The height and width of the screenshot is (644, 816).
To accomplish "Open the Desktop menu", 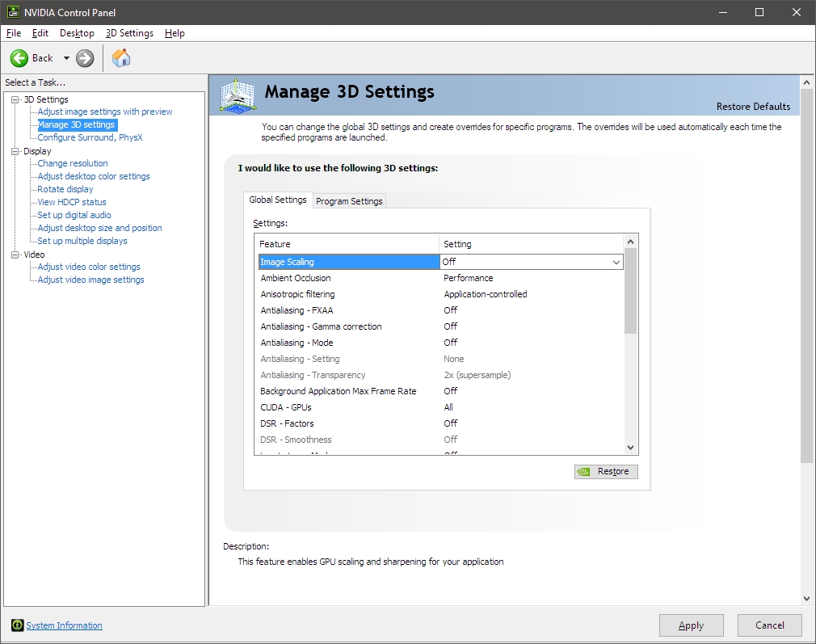I will [x=77, y=33].
